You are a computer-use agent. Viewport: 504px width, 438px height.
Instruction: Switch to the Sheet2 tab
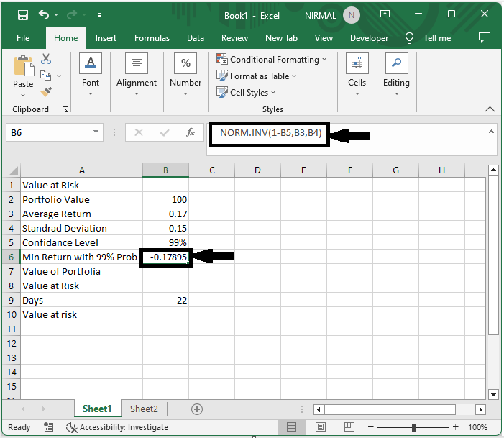tap(144, 409)
